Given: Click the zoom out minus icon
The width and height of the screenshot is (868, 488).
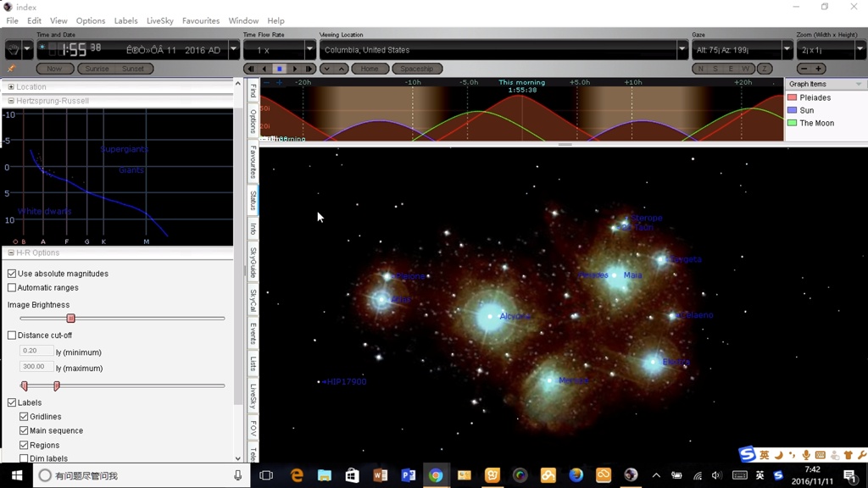Looking at the screenshot, I should click(x=803, y=69).
